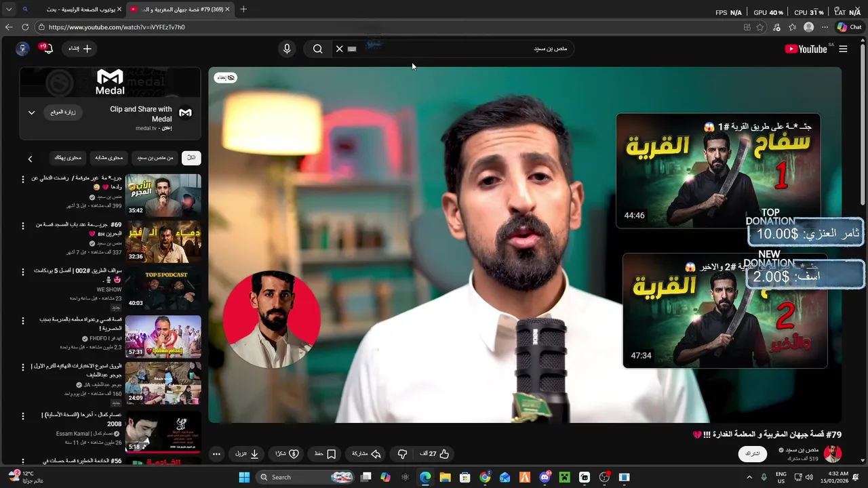Go back with the browser back arrow
868x488 pixels.
[9, 27]
